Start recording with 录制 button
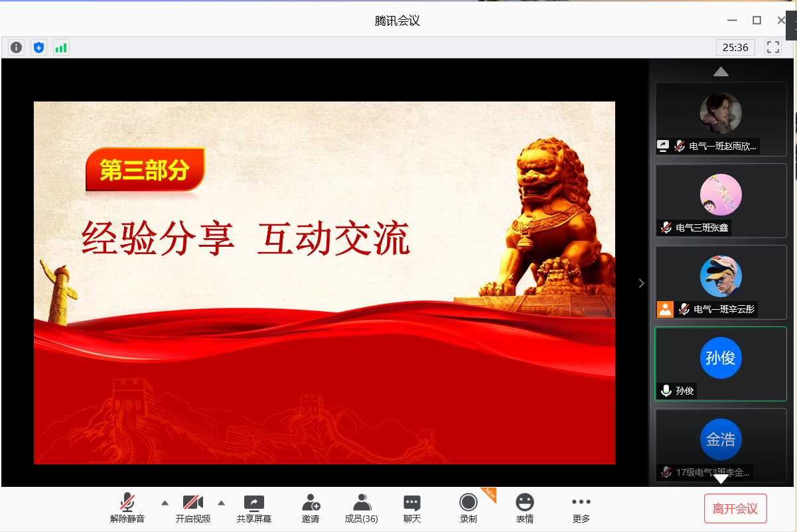 (x=469, y=509)
